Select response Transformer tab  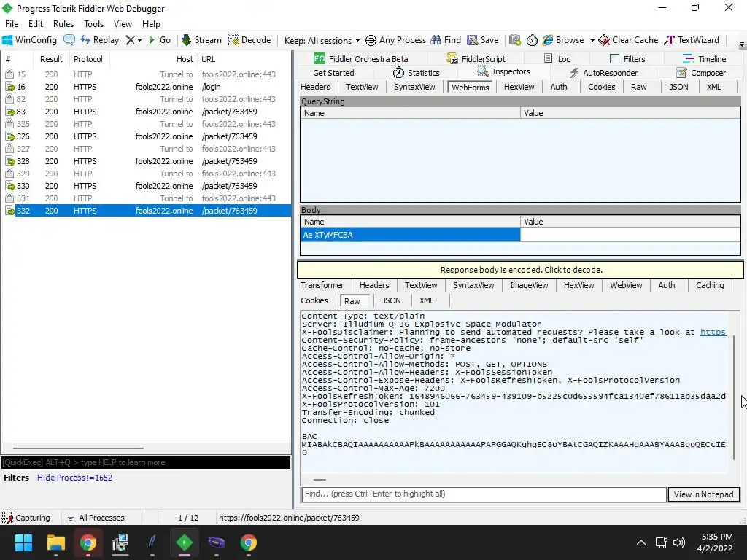322,285
